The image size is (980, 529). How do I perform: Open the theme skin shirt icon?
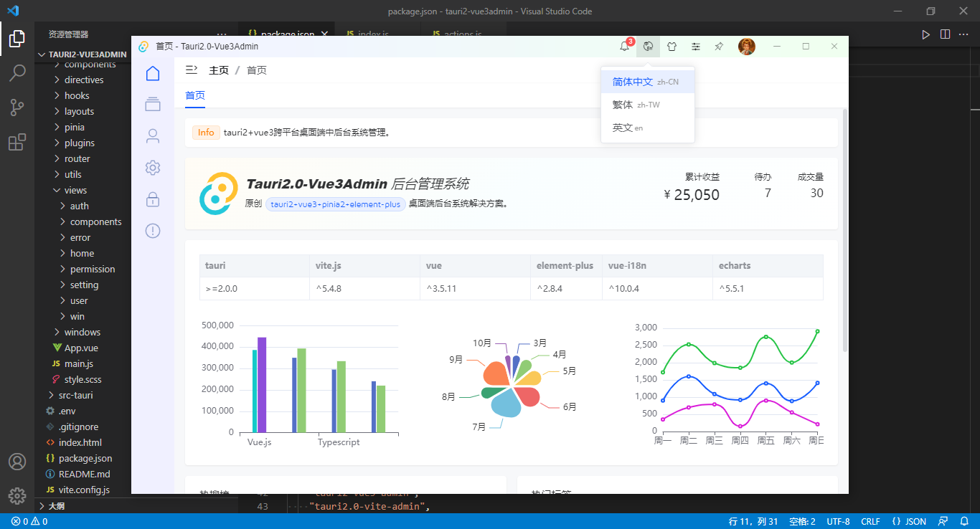tap(672, 47)
